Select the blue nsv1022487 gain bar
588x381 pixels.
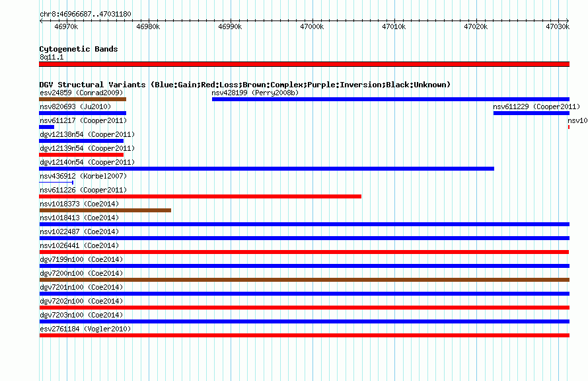point(304,238)
